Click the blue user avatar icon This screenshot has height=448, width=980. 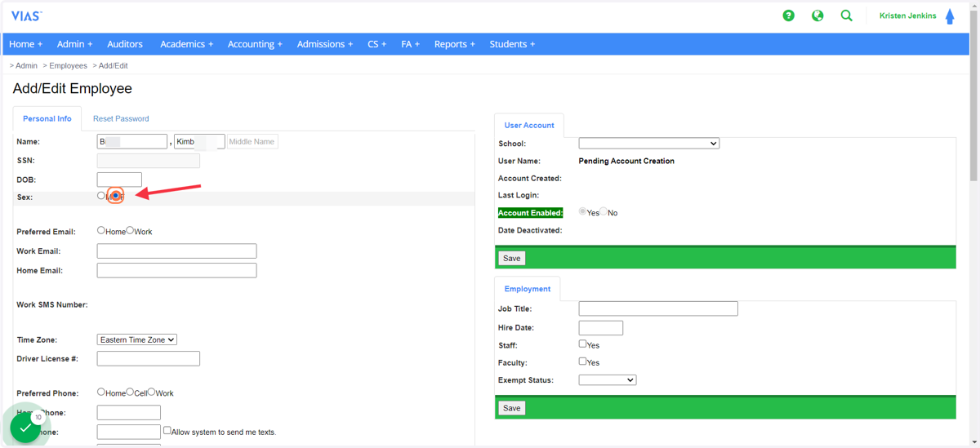pyautogui.click(x=950, y=16)
